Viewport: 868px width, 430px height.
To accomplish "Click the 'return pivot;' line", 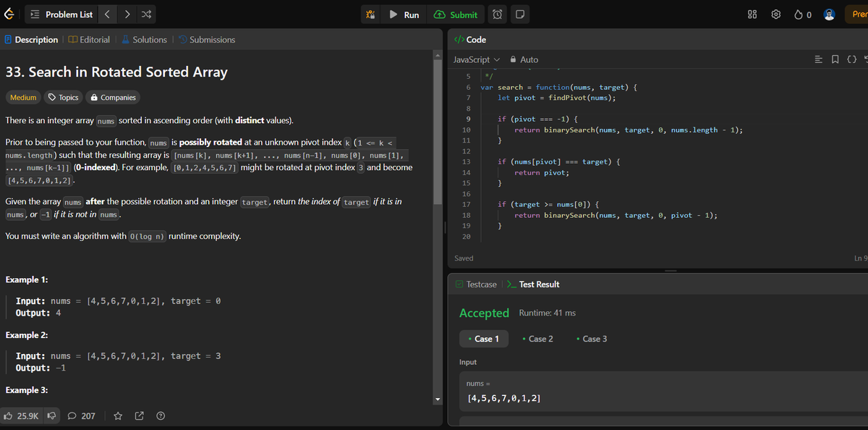I will pos(542,173).
